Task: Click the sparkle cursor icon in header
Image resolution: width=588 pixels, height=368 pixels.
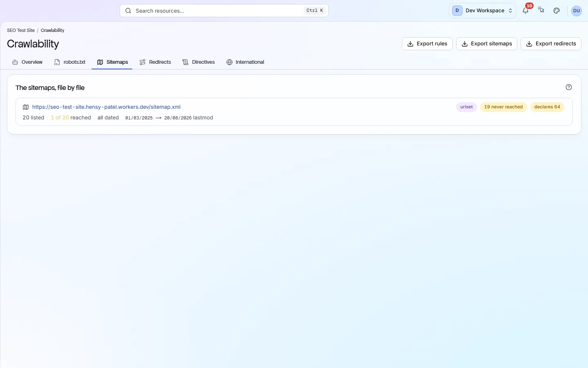Action: pos(541,11)
